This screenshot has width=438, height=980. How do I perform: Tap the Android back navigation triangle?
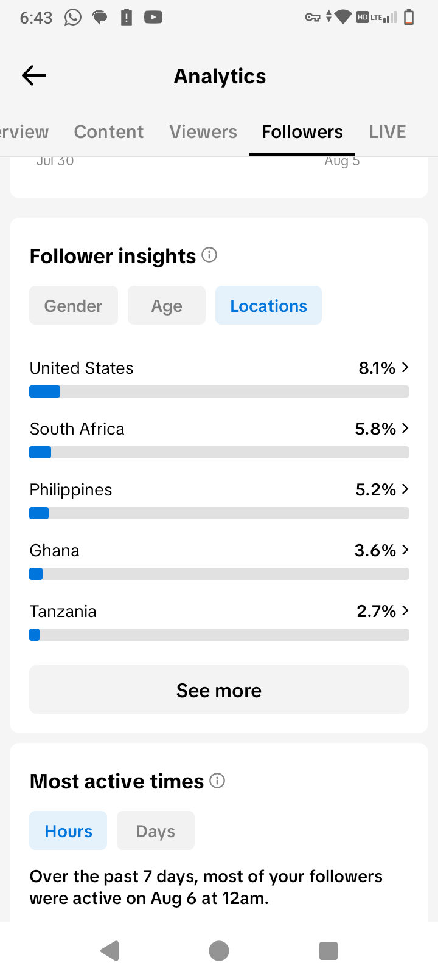(x=109, y=950)
